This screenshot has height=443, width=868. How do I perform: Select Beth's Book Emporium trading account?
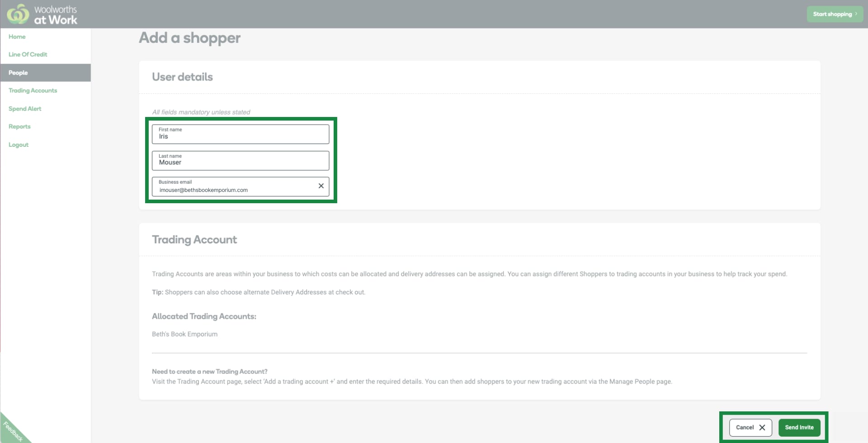click(x=184, y=334)
